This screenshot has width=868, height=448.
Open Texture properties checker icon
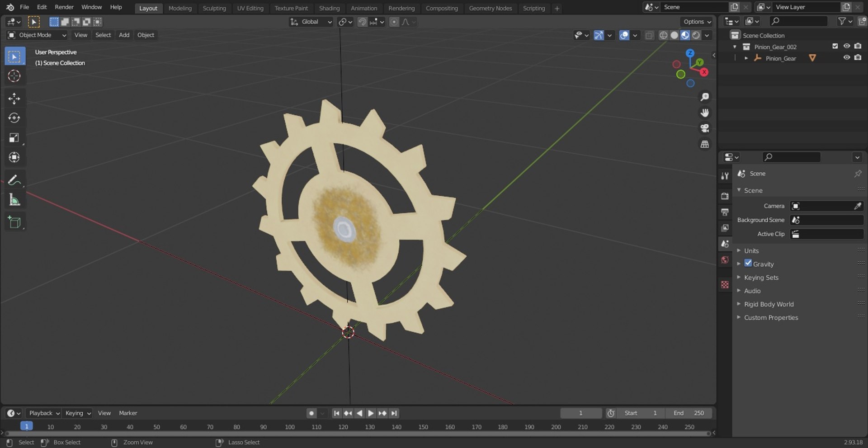725,284
